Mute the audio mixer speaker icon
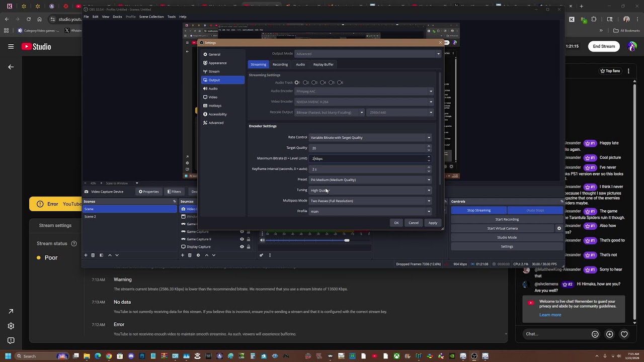The height and width of the screenshot is (362, 644). click(x=262, y=240)
